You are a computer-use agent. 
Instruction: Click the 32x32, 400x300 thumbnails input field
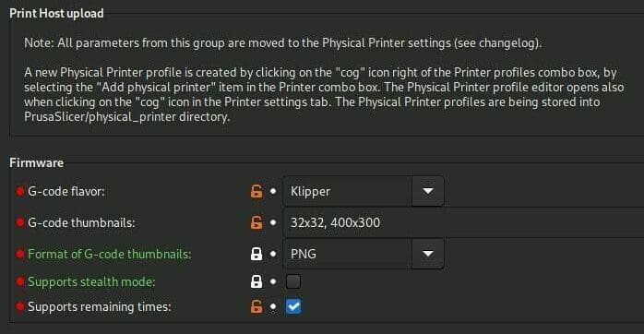(463, 222)
